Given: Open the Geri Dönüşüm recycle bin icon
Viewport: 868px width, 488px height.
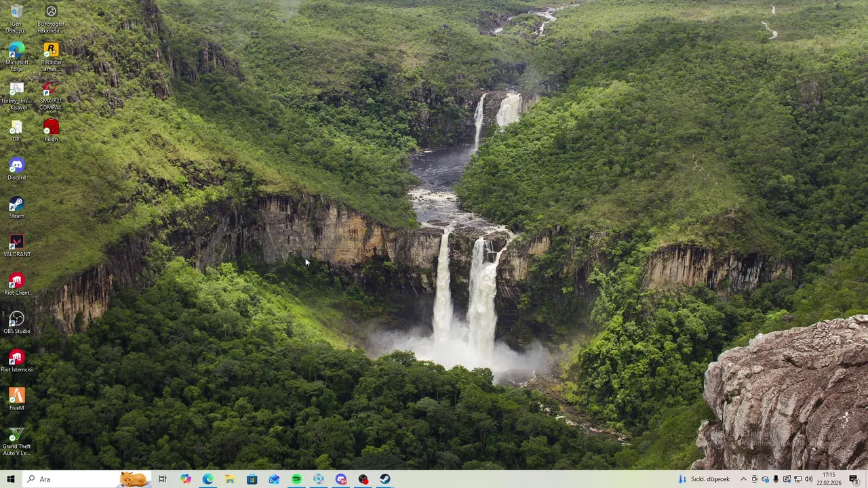Looking at the screenshot, I should (x=16, y=18).
